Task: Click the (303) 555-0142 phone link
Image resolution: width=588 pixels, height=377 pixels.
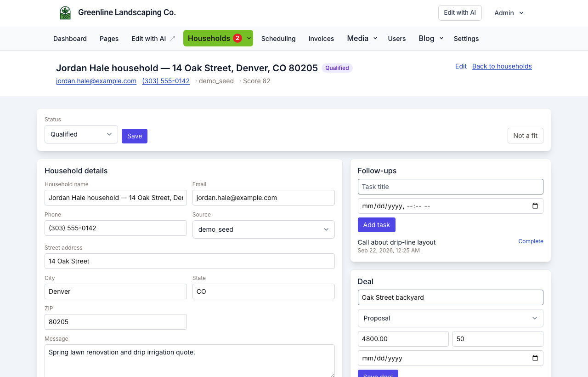Action: tap(166, 81)
